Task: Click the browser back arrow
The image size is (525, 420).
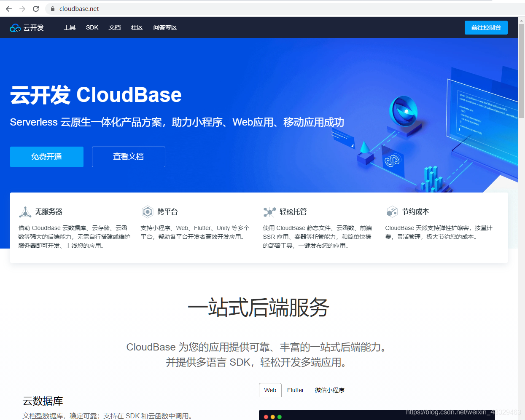Action: coord(9,9)
